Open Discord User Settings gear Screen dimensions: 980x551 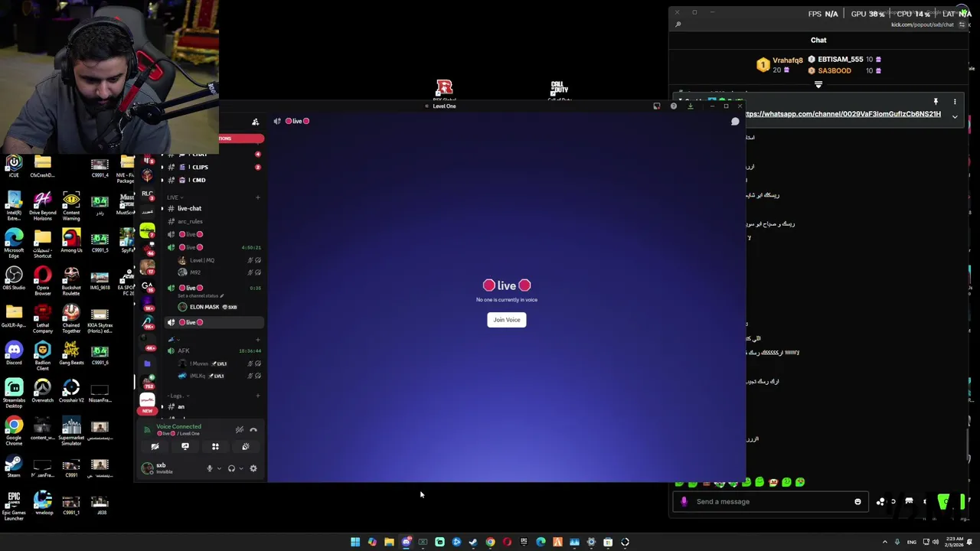coord(253,468)
